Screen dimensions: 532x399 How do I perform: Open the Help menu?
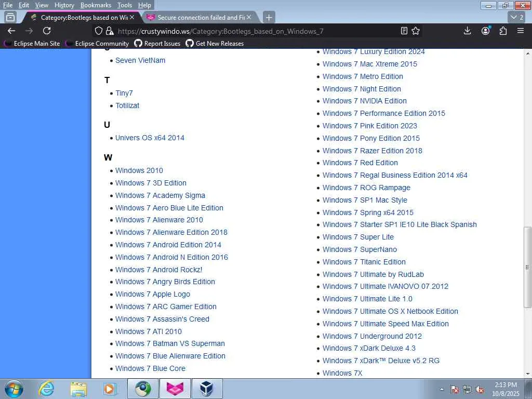pos(144,5)
